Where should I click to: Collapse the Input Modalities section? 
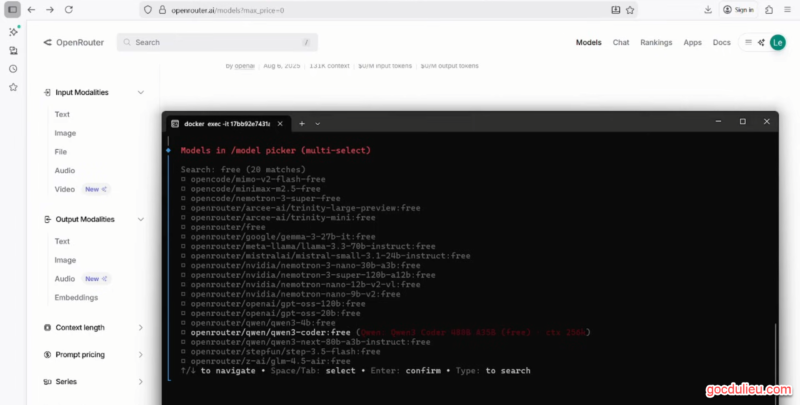pyautogui.click(x=140, y=92)
